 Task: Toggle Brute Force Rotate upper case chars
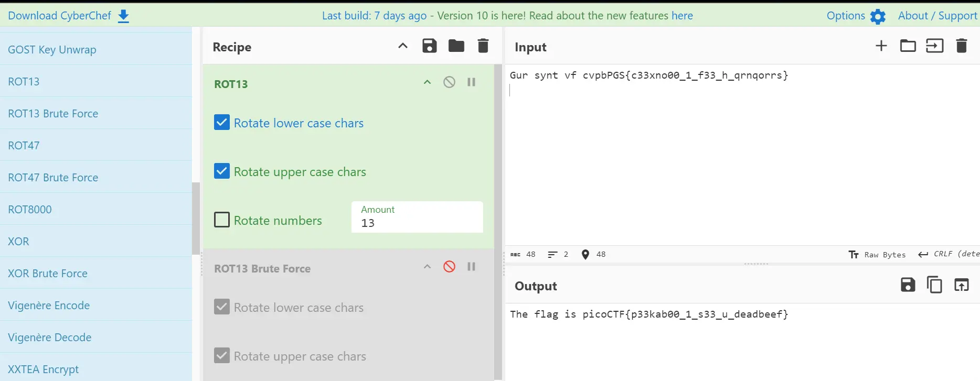tap(222, 355)
